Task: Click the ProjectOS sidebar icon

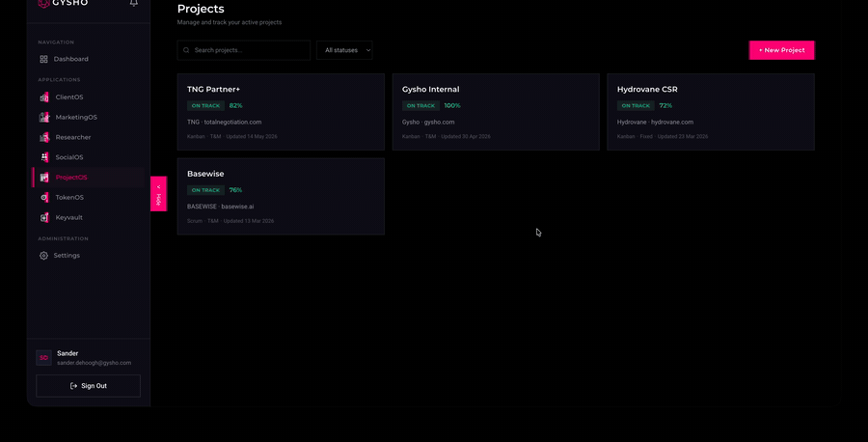Action: [x=44, y=178]
